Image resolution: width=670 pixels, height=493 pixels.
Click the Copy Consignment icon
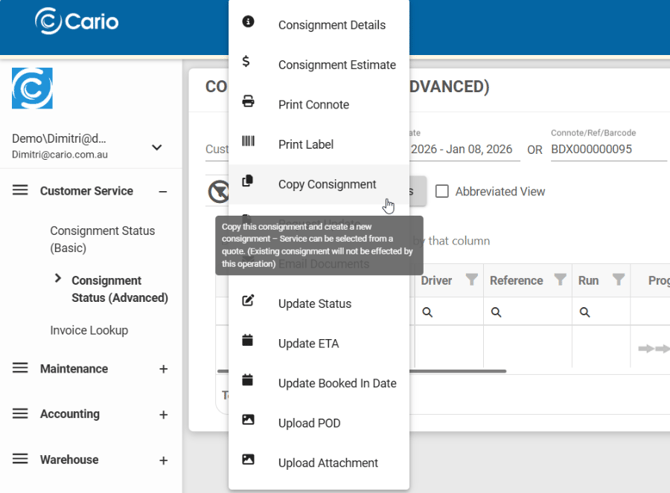point(248,182)
